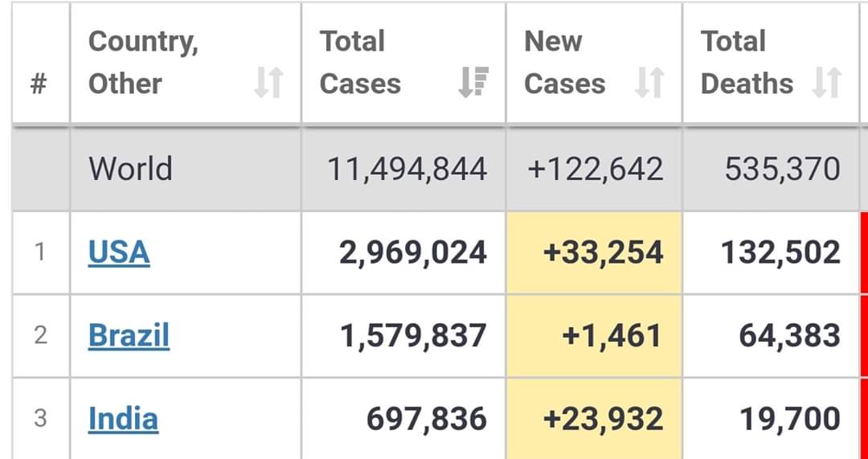
Task: Click rank number 1 for USA
Action: [x=40, y=252]
